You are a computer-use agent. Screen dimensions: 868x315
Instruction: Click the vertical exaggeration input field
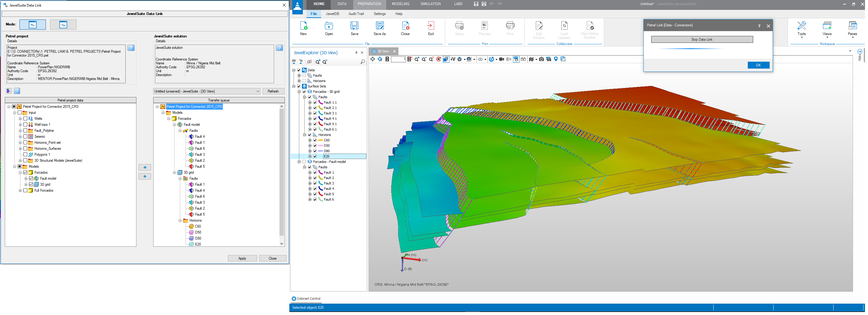(398, 59)
